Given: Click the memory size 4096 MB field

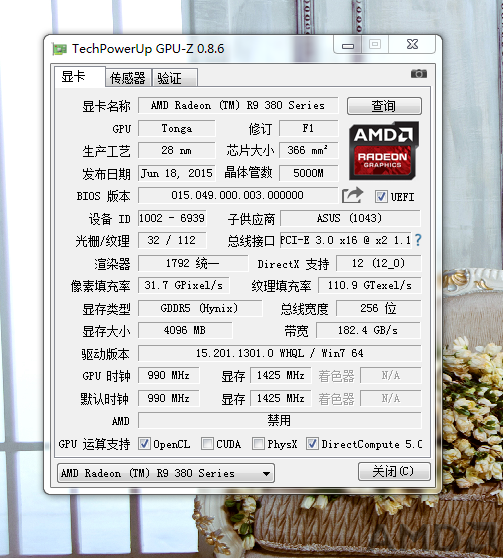Looking at the screenshot, I should (x=185, y=330).
